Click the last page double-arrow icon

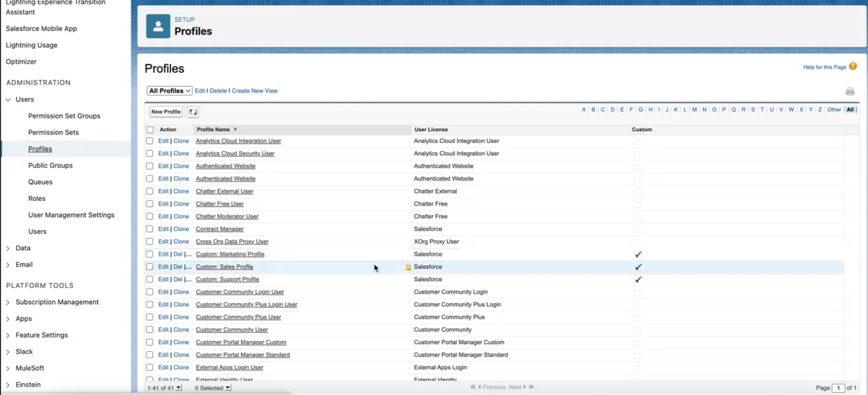(531, 387)
